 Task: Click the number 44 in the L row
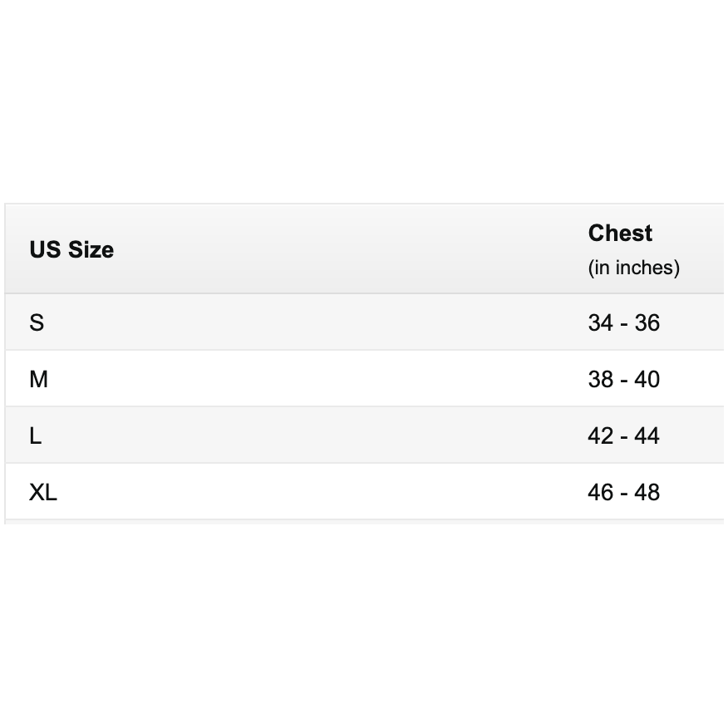tap(647, 435)
